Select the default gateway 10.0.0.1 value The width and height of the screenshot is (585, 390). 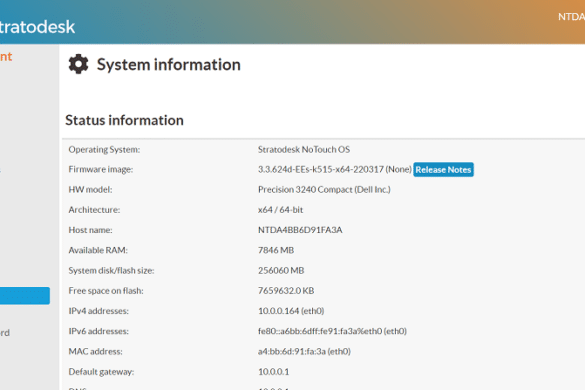pyautogui.click(x=273, y=372)
